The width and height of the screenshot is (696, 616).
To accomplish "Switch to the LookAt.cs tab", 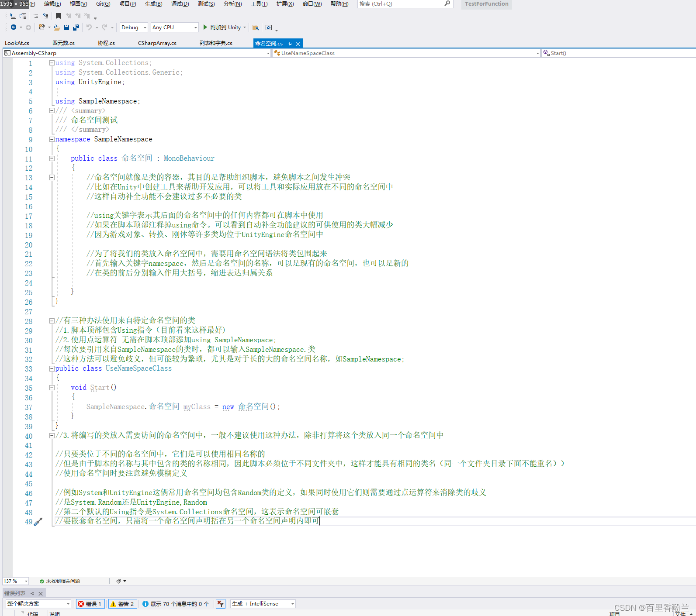I will tap(17, 43).
